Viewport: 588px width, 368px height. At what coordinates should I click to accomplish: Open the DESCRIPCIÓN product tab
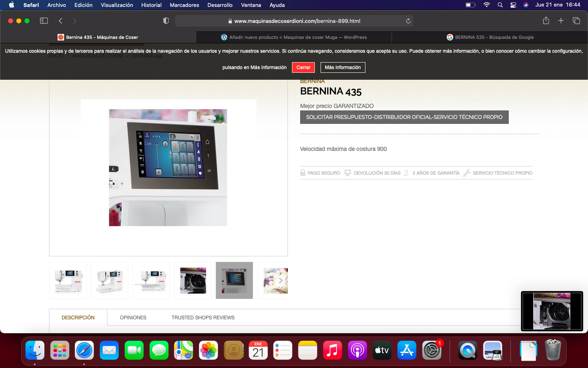78,317
